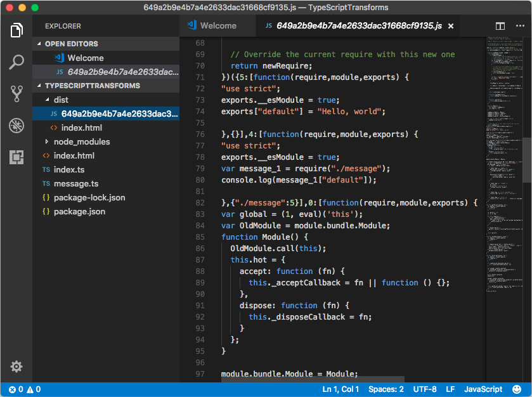Change indentation via Spaces: 2

click(x=386, y=389)
